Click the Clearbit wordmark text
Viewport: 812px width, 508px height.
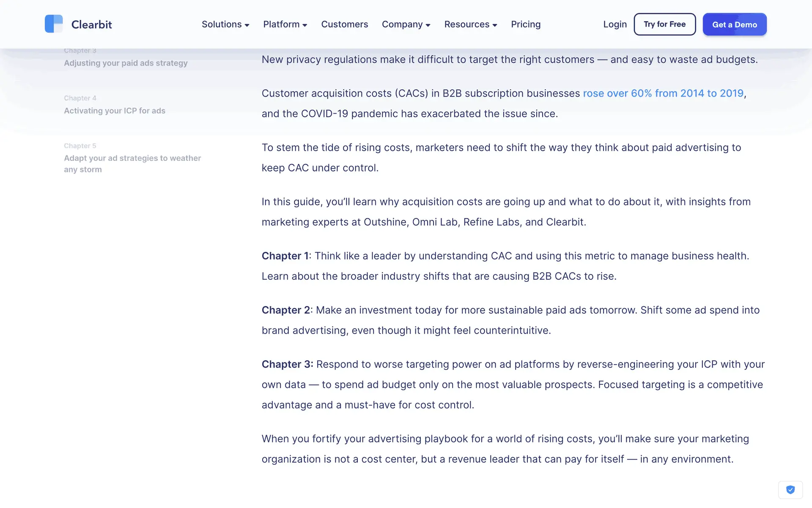(x=91, y=25)
